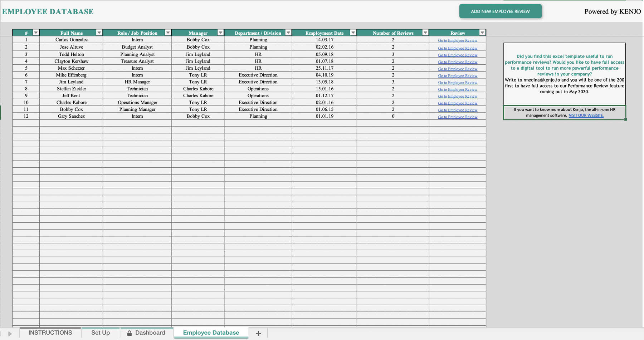Click the ADD NEW EMPLOYEE REVIEW button

pyautogui.click(x=500, y=11)
